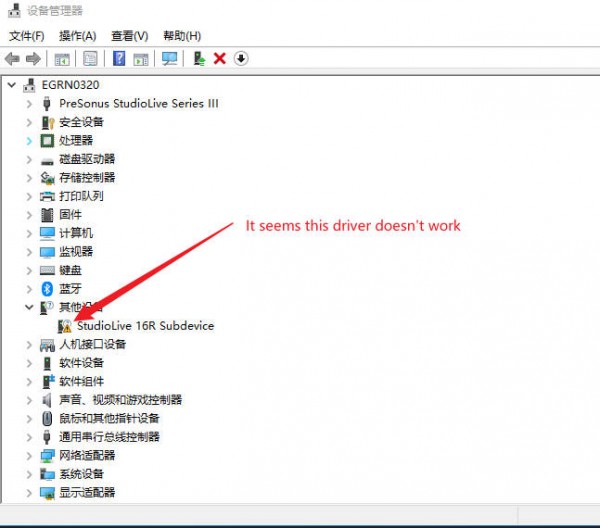
Task: Expand the 蓝牙 category arrow
Action: pyautogui.click(x=30, y=289)
